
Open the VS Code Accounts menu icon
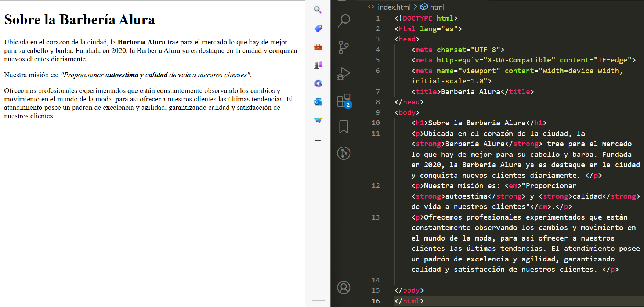click(344, 288)
